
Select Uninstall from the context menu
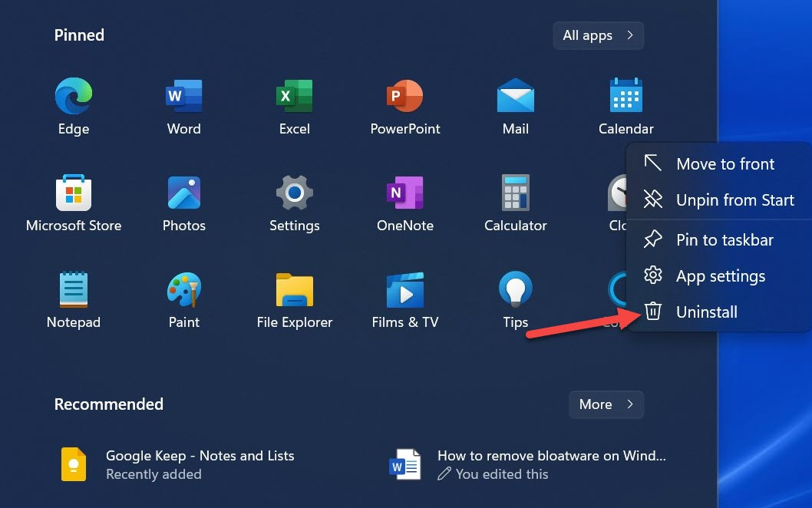click(706, 312)
